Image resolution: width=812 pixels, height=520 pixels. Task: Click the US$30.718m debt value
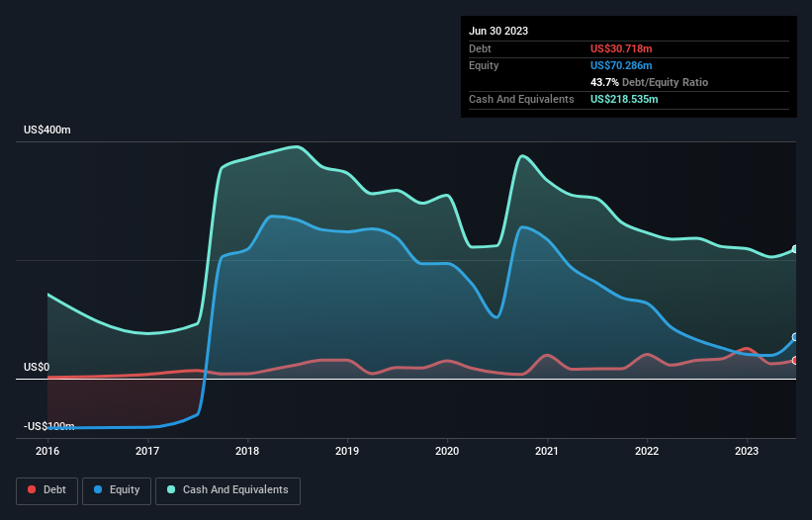pos(621,48)
